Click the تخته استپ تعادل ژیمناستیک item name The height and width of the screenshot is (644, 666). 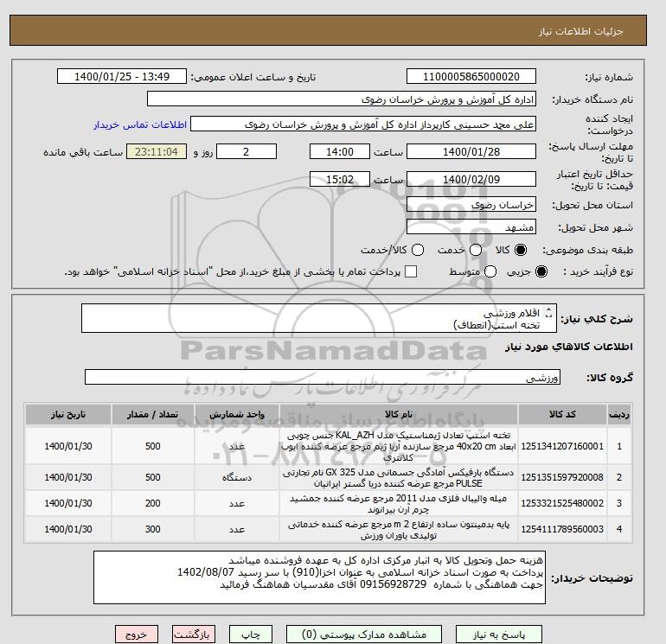pos(399,446)
